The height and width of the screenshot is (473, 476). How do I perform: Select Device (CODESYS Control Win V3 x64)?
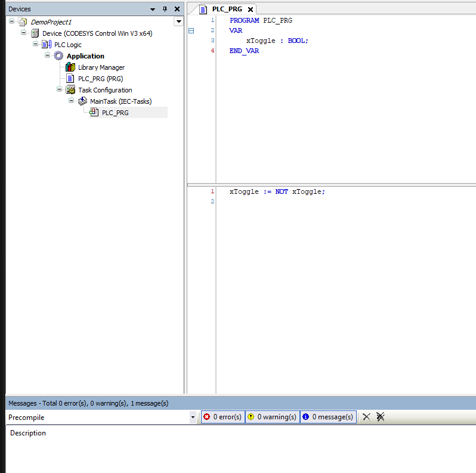click(97, 33)
